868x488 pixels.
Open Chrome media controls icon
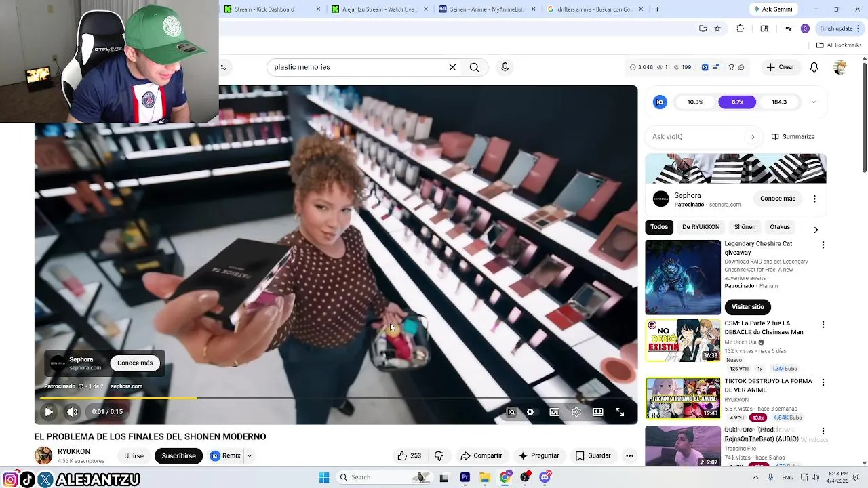click(x=789, y=28)
